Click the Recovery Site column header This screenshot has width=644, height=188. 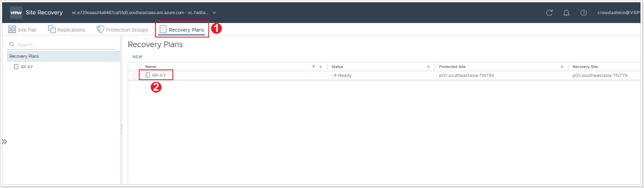pos(585,67)
